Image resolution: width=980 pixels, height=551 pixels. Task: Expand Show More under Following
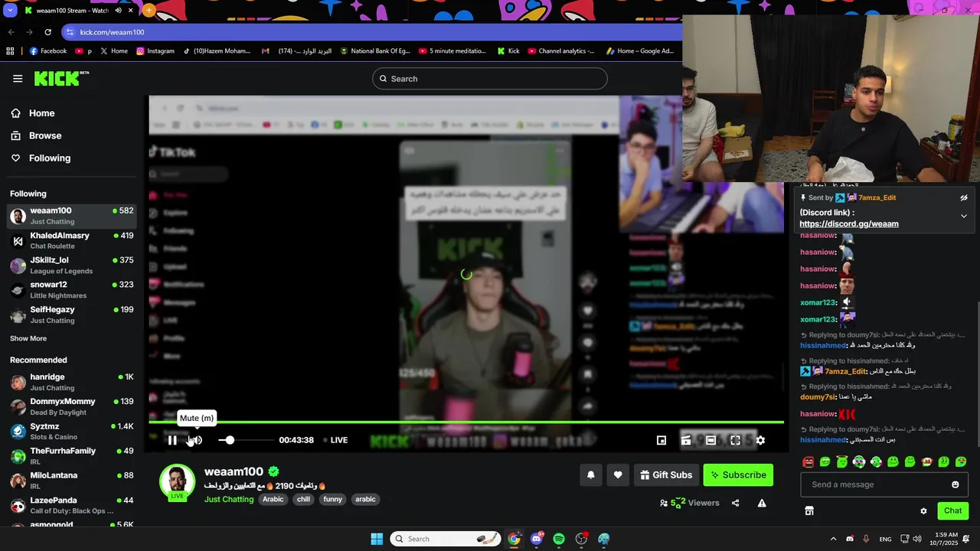click(x=28, y=338)
